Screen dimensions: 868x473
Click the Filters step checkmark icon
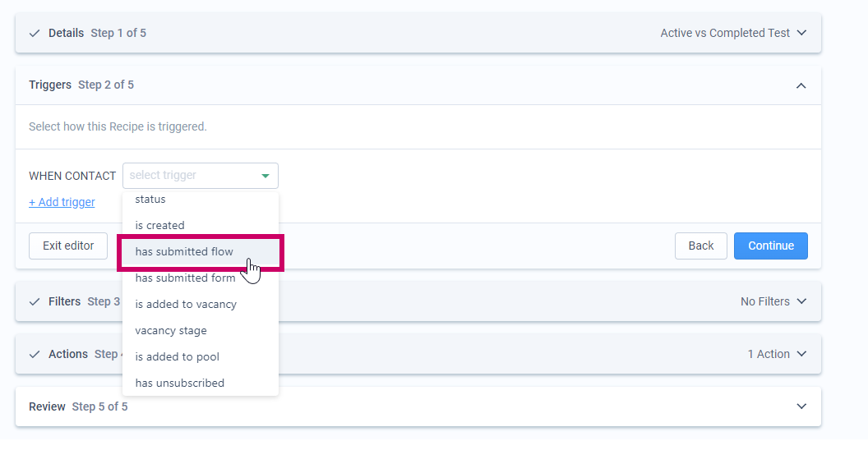pos(35,301)
